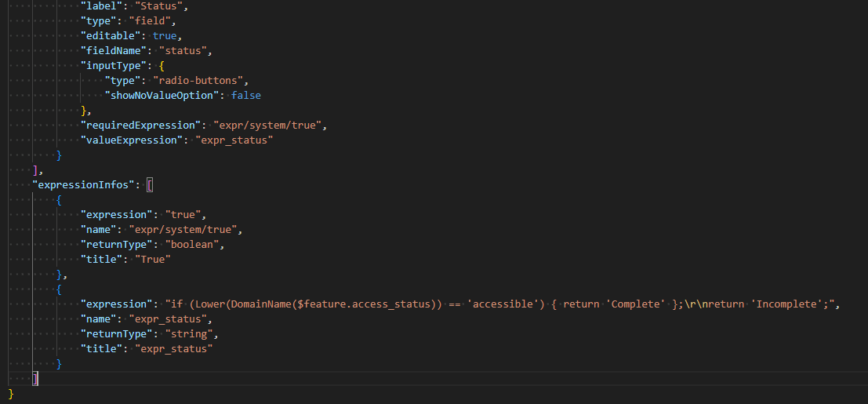The image size is (868, 404).
Task: Place cursor on the "fieldName" key
Action: tap(111, 51)
